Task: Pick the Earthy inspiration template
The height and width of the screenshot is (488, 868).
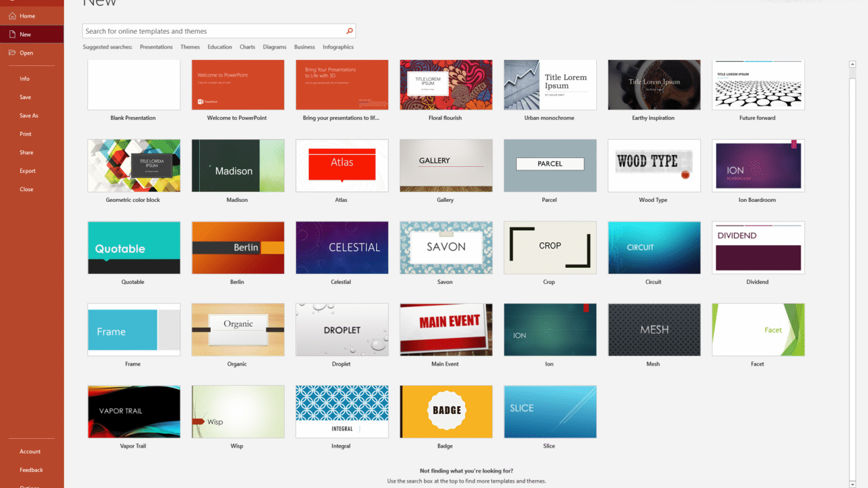Action: [x=654, y=85]
